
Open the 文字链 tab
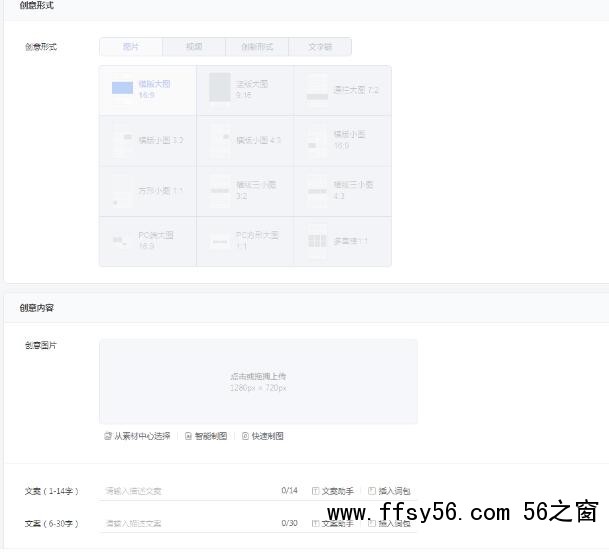coord(320,47)
